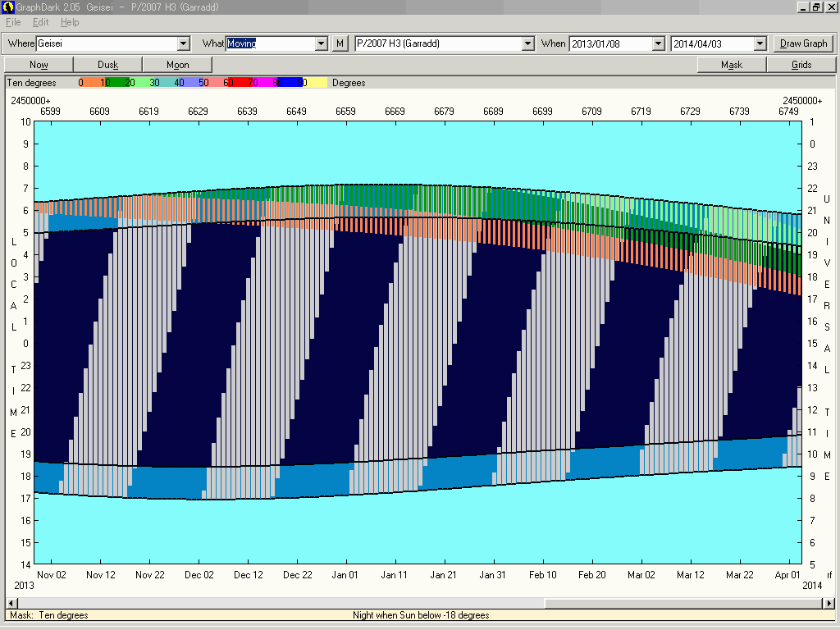
Task: Click the red 60-70 degrees legend swatch
Action: 240,83
